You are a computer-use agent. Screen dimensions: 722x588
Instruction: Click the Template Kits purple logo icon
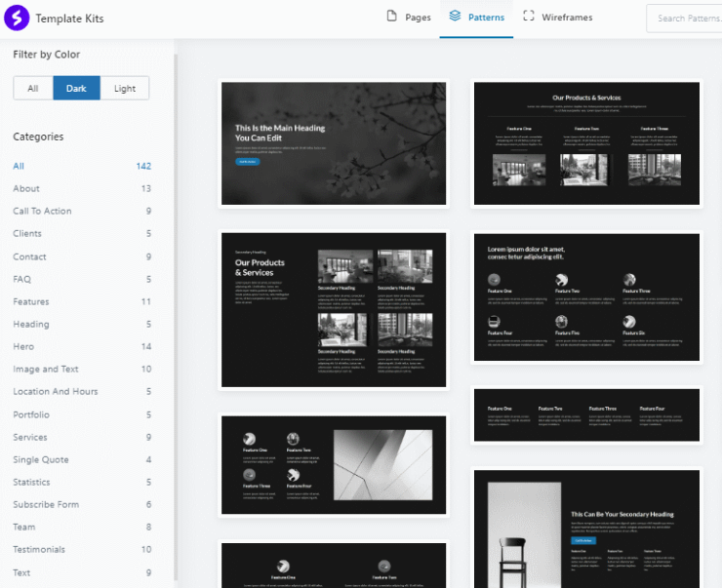click(x=17, y=18)
